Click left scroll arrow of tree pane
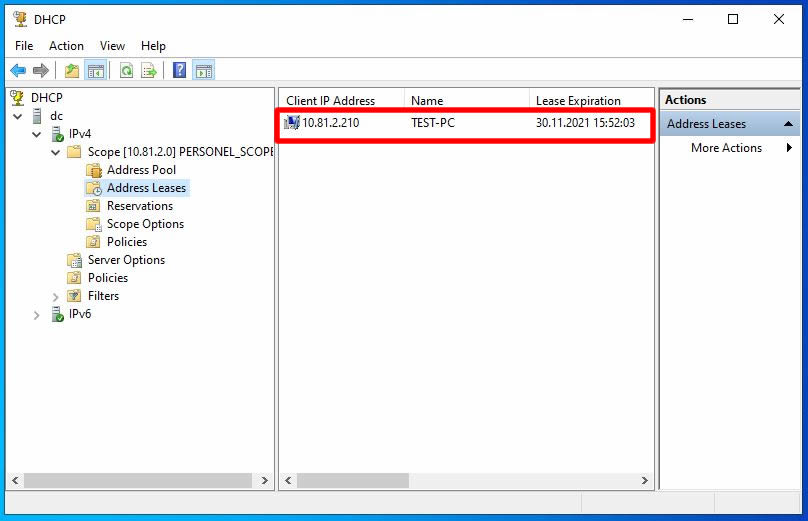808x521 pixels. (15, 480)
